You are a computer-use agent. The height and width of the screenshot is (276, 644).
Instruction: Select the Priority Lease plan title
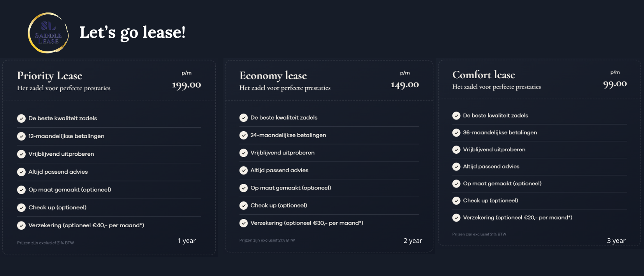pos(49,76)
